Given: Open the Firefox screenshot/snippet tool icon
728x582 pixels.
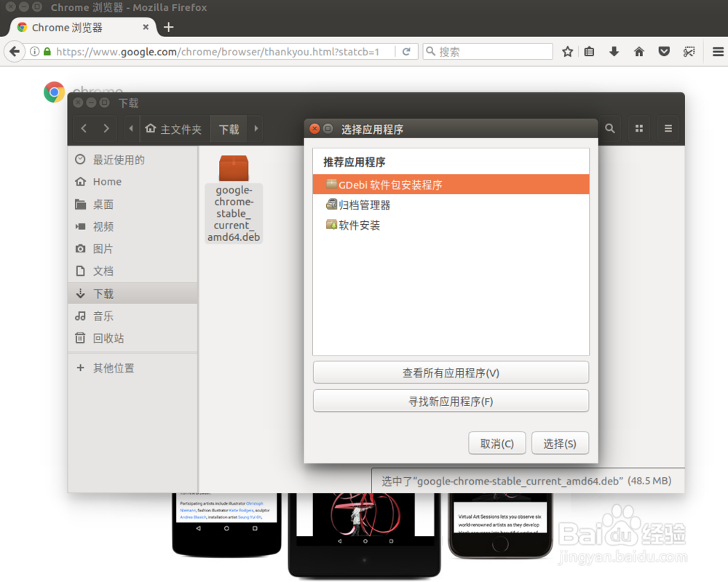Looking at the screenshot, I should coord(689,51).
